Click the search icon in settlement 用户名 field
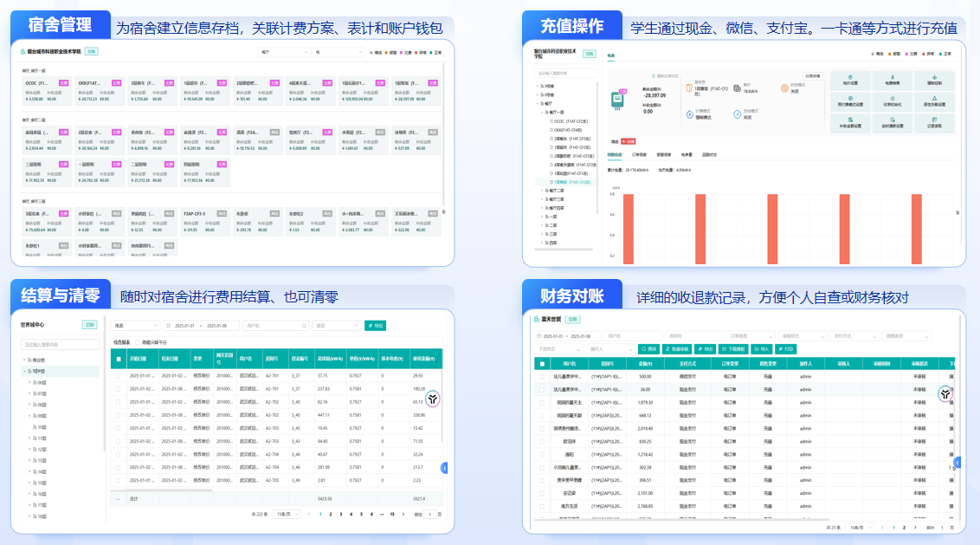The image size is (980, 545). click(305, 326)
